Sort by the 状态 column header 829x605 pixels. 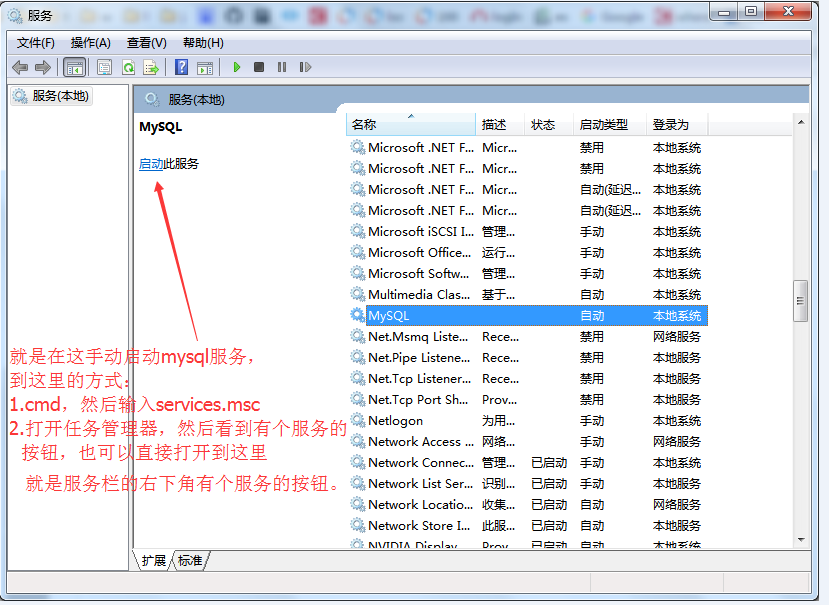click(549, 125)
